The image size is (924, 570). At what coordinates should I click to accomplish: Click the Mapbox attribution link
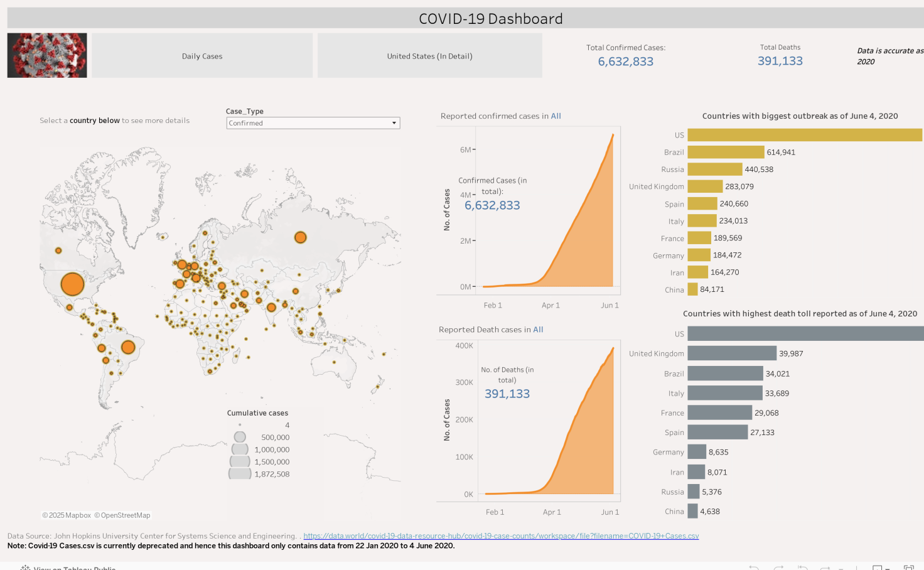(67, 515)
